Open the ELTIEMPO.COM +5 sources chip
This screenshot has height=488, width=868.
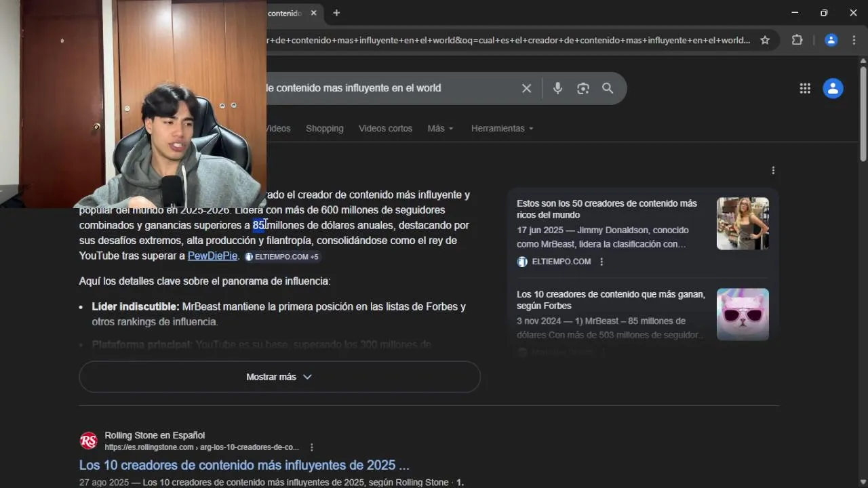click(281, 257)
